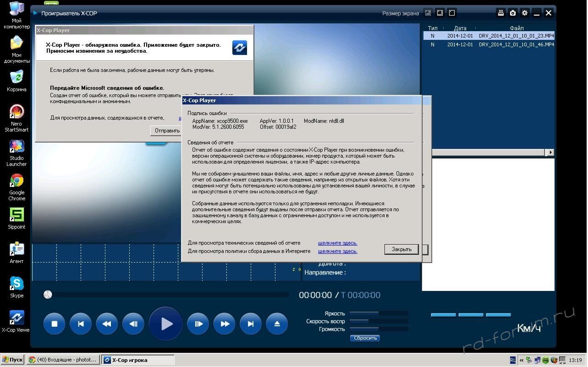
Task: Open the X-Cop Viewer desktop icon
Action: click(16, 322)
